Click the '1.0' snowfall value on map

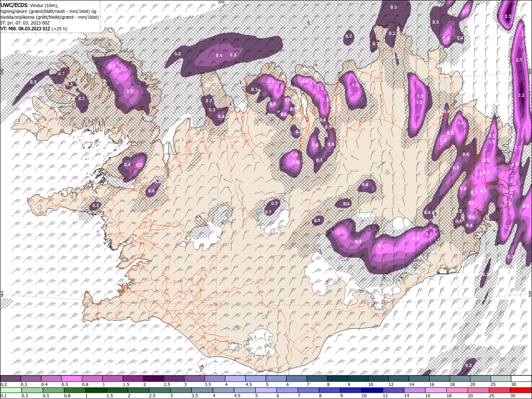(479, 174)
